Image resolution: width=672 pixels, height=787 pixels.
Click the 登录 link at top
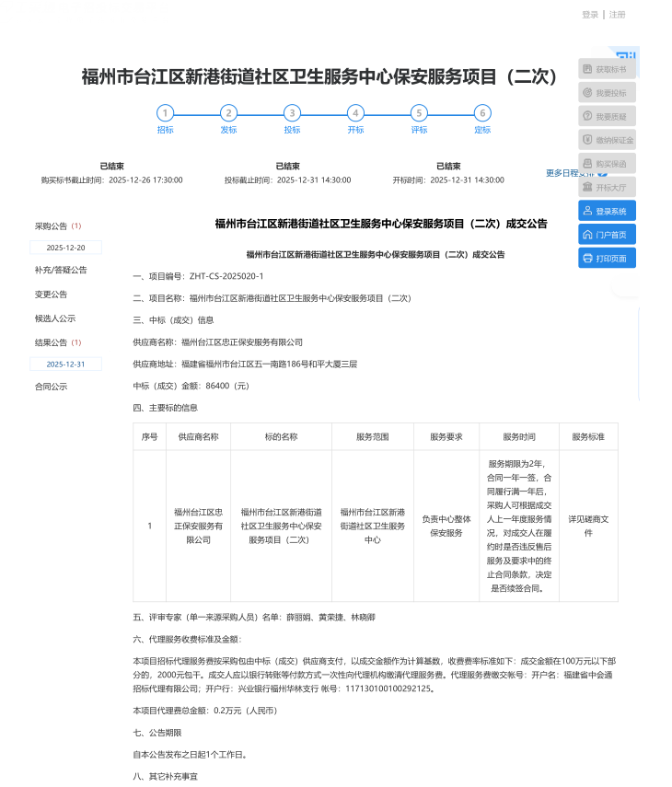(590, 15)
